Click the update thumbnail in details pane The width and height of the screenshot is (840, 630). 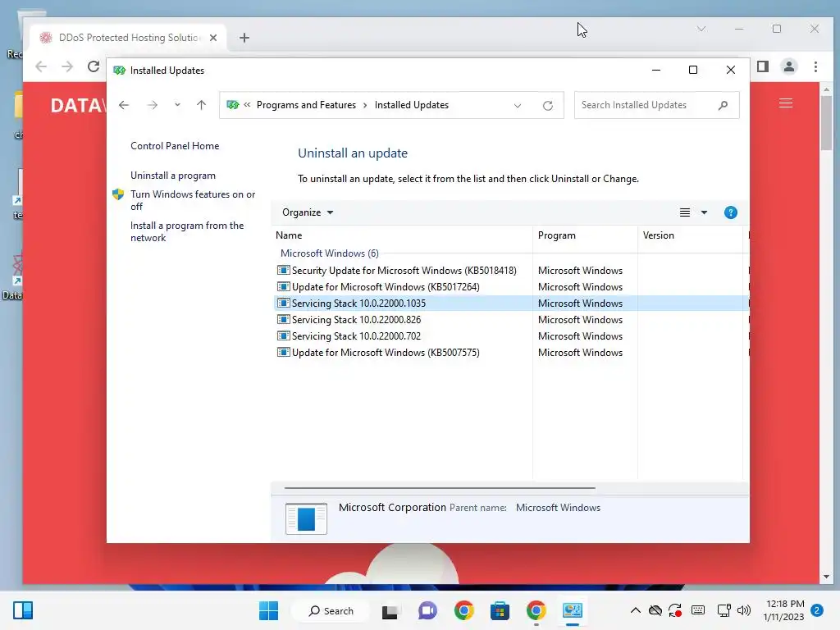pos(306,518)
